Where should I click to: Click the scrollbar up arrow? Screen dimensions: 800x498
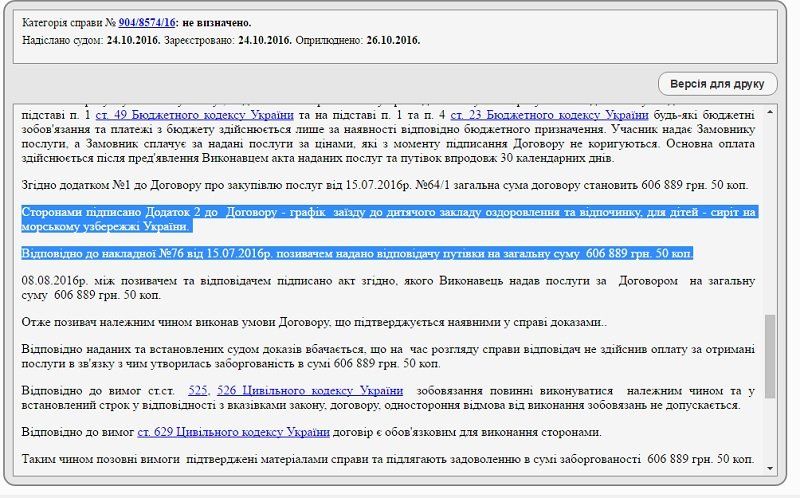(769, 112)
